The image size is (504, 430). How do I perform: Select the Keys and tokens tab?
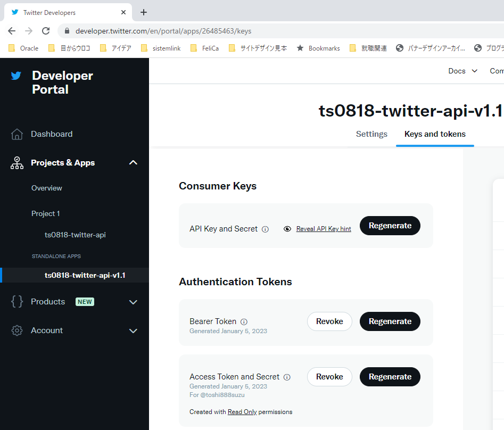tap(435, 134)
